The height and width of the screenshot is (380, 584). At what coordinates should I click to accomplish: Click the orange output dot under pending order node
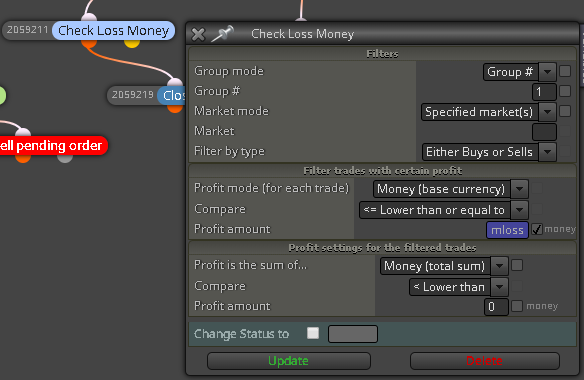point(23,158)
